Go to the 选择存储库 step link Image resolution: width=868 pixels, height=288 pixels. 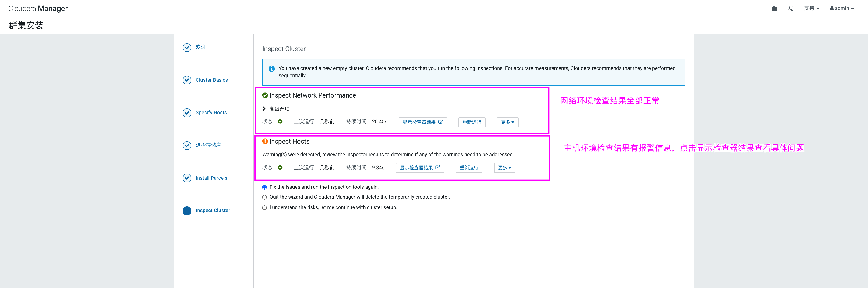click(x=208, y=145)
